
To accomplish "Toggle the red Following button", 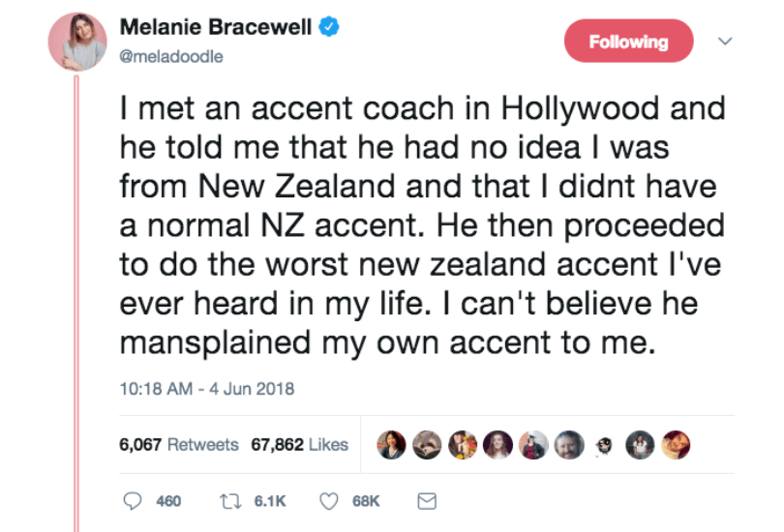I will 629,42.
